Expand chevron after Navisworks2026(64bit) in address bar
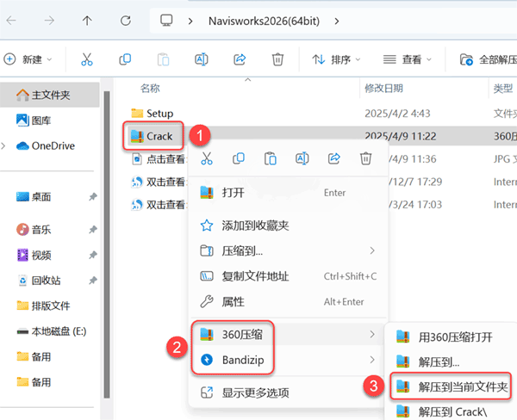The image size is (517, 420). tap(337, 22)
